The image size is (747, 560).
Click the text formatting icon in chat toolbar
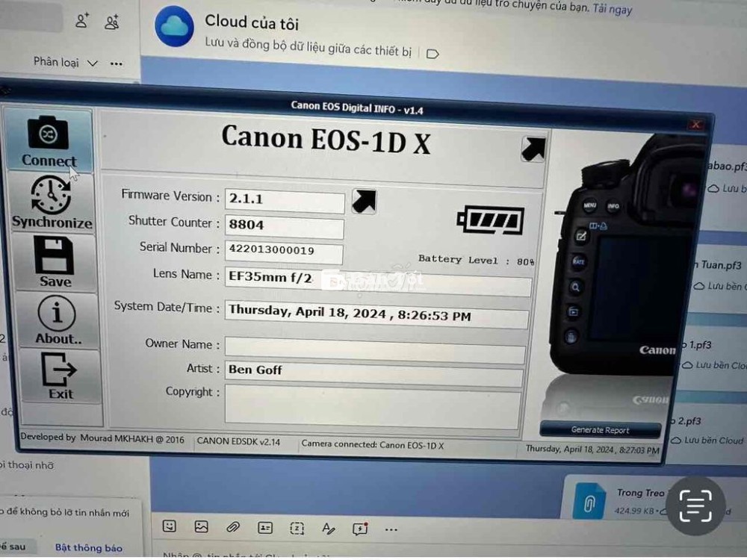click(328, 529)
